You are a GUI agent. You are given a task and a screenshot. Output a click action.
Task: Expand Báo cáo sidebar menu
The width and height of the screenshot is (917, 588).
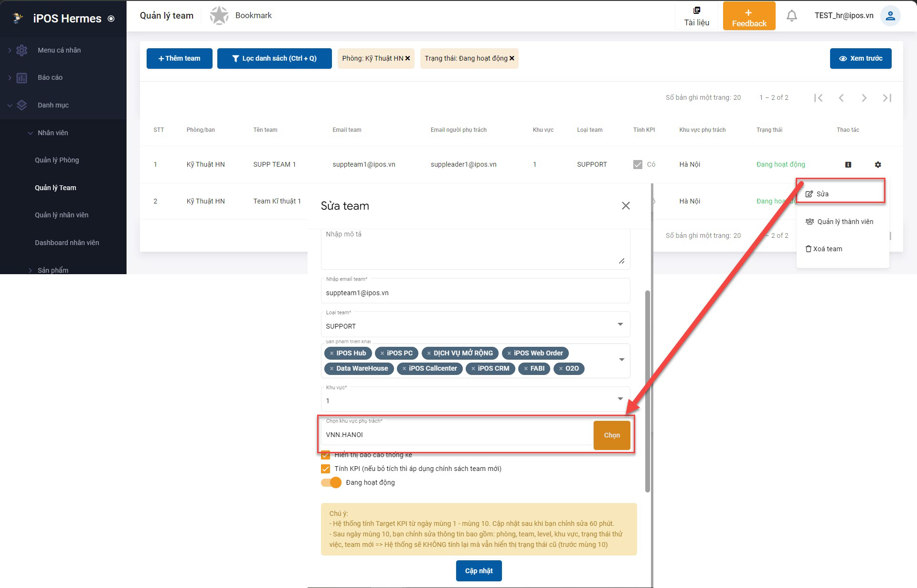pos(50,77)
